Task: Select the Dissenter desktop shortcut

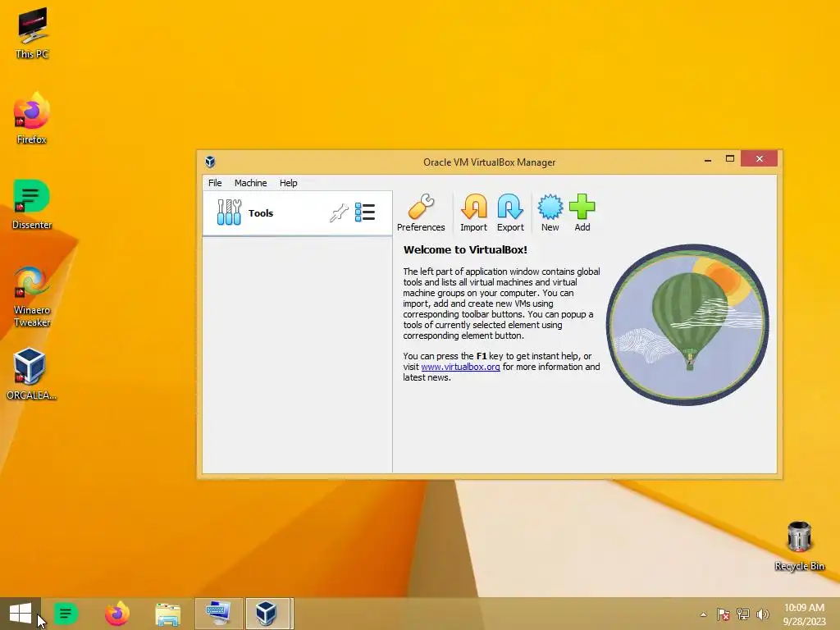Action: click(32, 204)
